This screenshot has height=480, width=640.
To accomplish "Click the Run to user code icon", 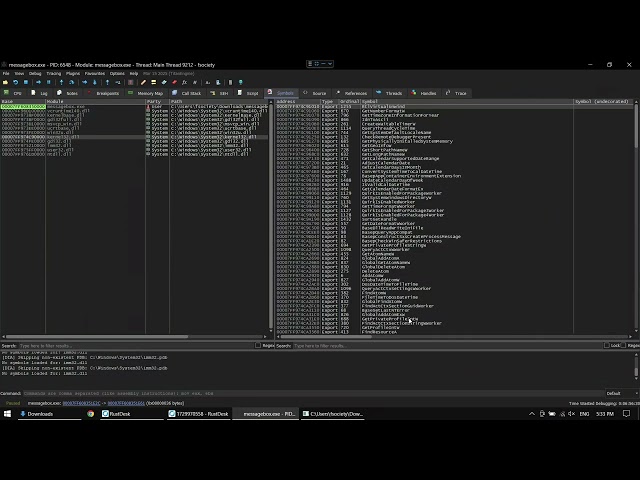I will click(118, 82).
